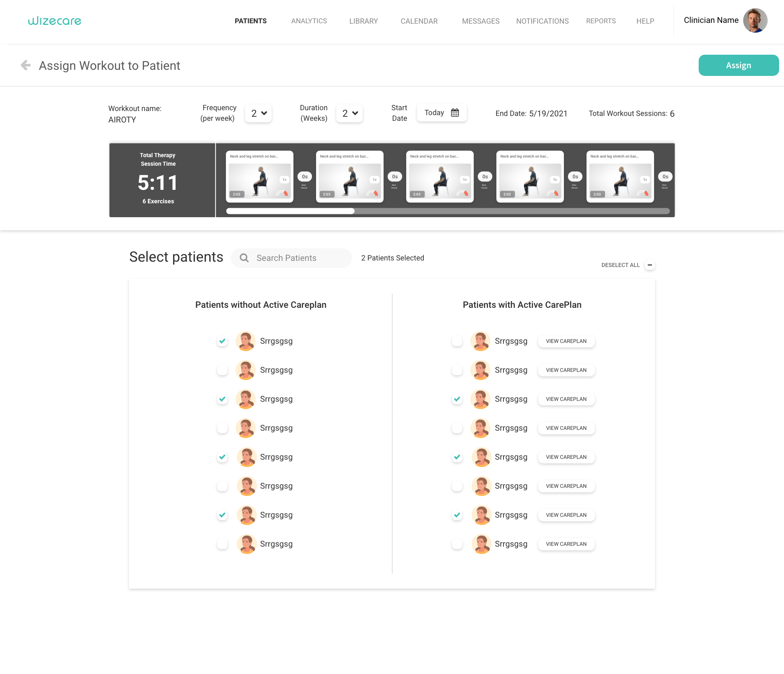This screenshot has width=784, height=674.
Task: Click the Deselect All minus icon
Action: pyautogui.click(x=650, y=265)
